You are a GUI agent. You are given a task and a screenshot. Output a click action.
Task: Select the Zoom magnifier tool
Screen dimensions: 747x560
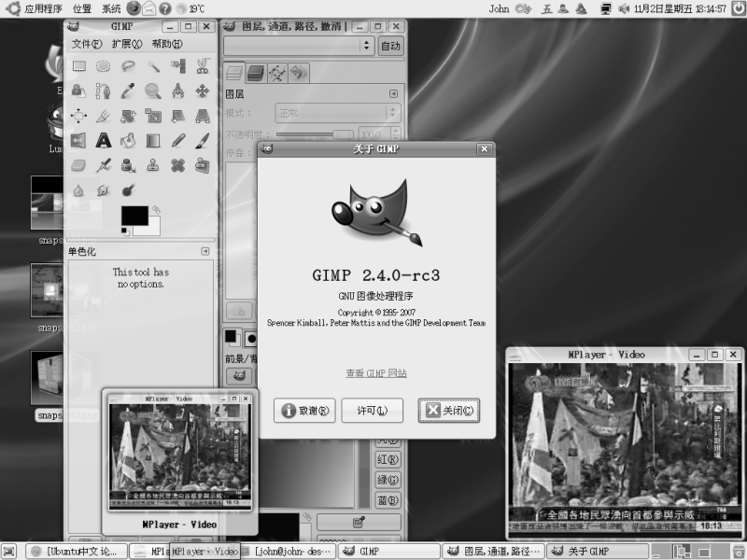pos(153,91)
